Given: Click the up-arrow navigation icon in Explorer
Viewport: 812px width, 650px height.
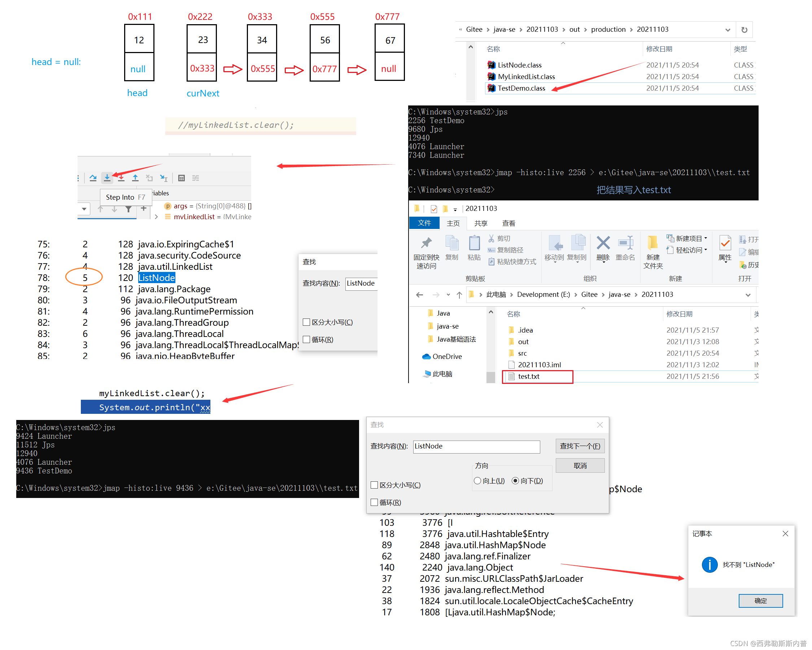Looking at the screenshot, I should point(459,295).
